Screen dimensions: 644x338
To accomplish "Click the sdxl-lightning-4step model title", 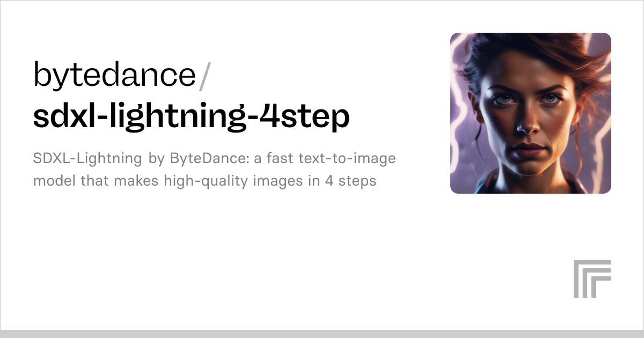I will 192,115.
